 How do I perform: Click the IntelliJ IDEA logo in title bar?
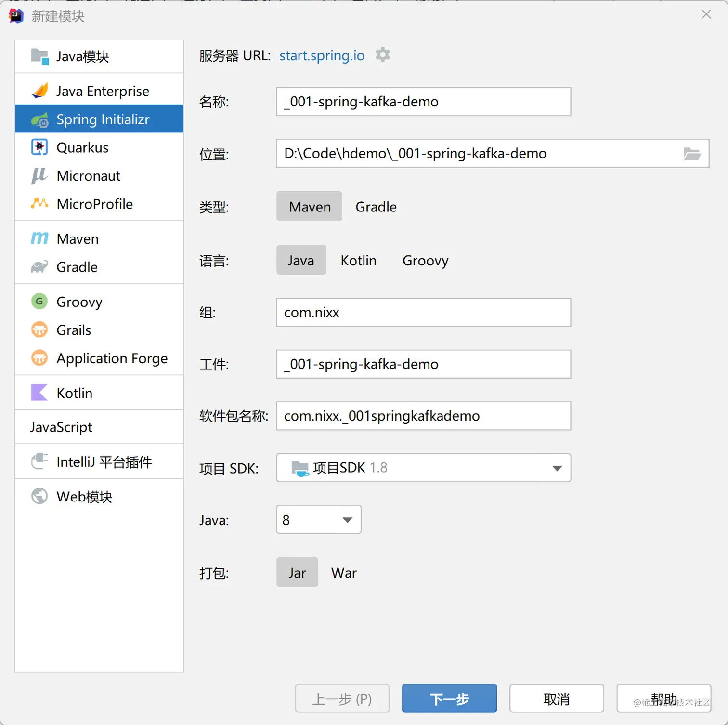pyautogui.click(x=16, y=15)
